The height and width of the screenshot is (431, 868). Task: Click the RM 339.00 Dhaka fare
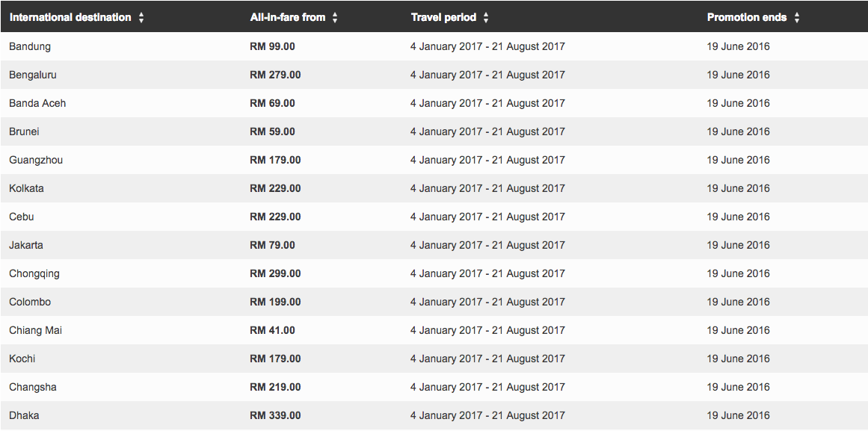point(275,415)
